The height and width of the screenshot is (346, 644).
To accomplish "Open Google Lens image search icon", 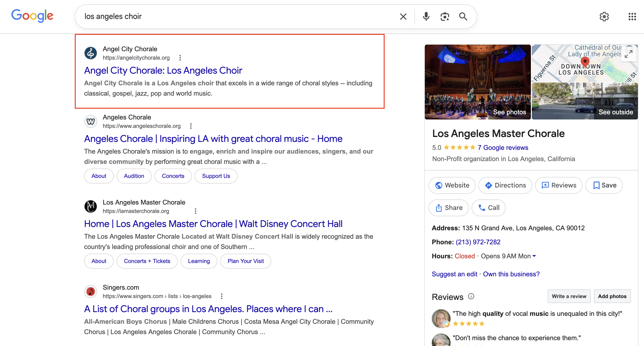I will pos(445,17).
